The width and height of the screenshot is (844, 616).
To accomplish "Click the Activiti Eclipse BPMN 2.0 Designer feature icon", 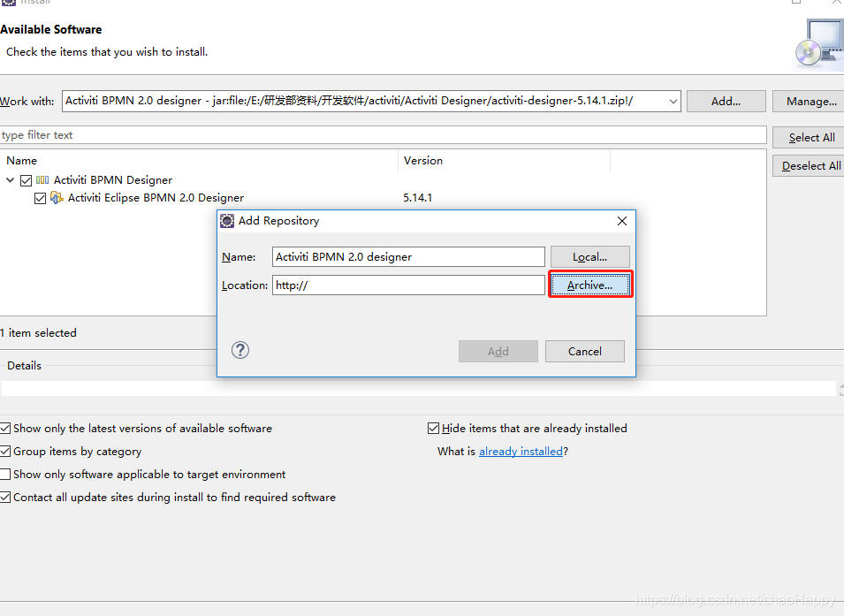I will (x=57, y=198).
